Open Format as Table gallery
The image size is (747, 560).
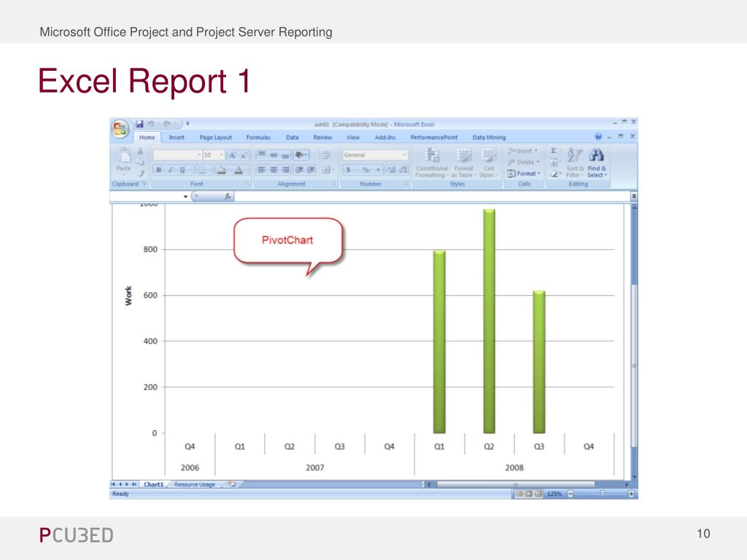click(x=463, y=163)
